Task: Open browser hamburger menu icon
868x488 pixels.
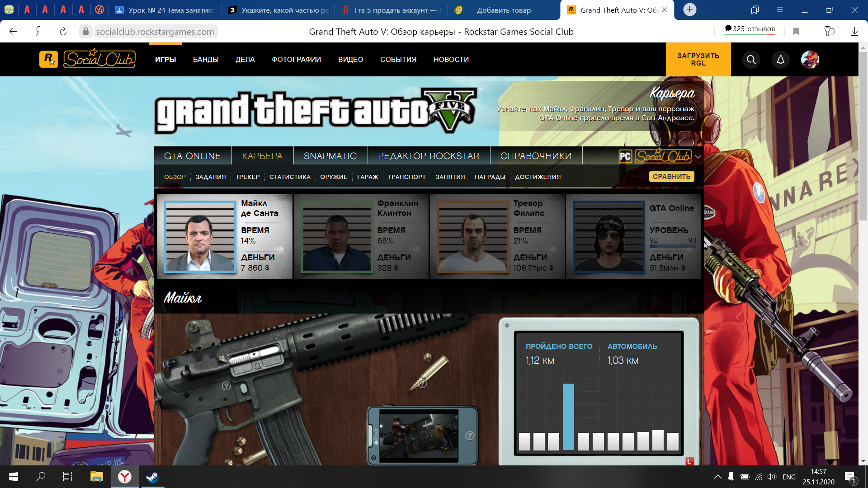Action: point(780,9)
